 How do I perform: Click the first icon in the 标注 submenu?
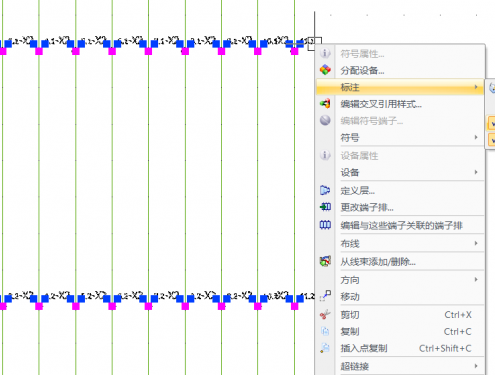[x=492, y=88]
